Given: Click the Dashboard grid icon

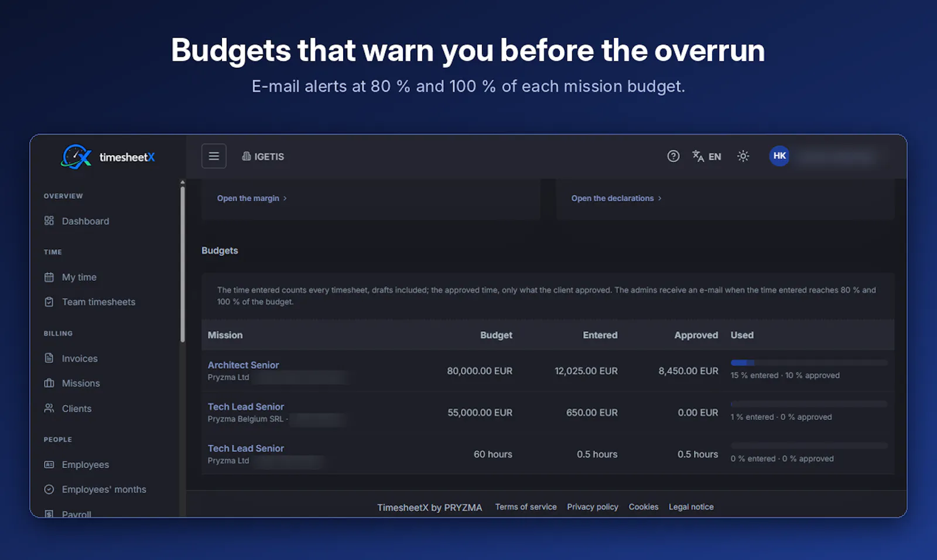Looking at the screenshot, I should pyautogui.click(x=49, y=221).
